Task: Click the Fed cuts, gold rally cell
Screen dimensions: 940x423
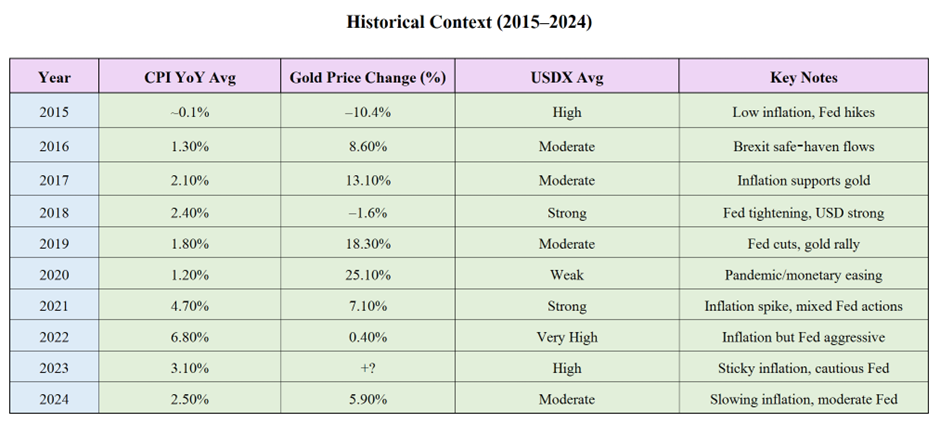Action: [x=804, y=243]
